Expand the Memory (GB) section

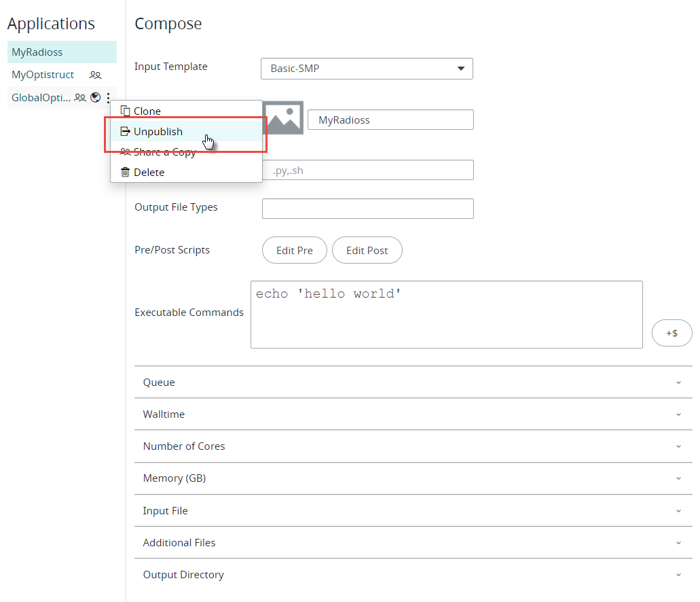(x=413, y=478)
